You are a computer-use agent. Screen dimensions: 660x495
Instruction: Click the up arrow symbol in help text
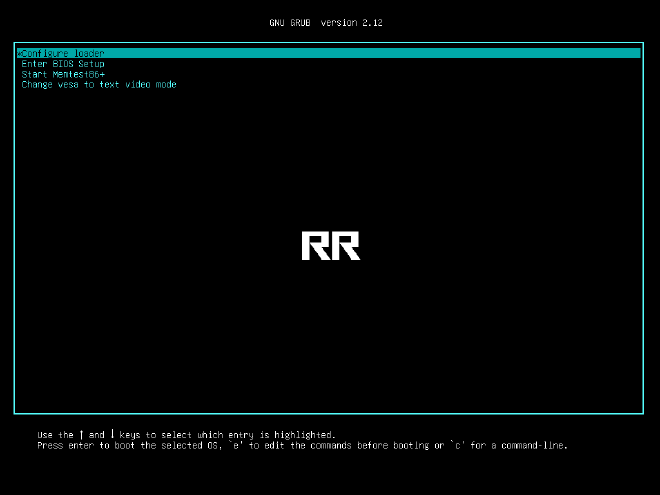point(79,435)
